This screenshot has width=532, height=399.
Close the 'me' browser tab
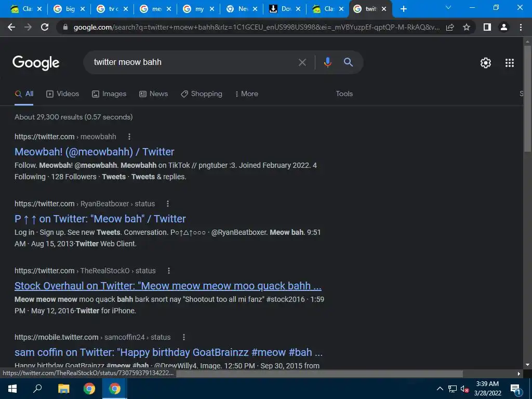tap(169, 9)
